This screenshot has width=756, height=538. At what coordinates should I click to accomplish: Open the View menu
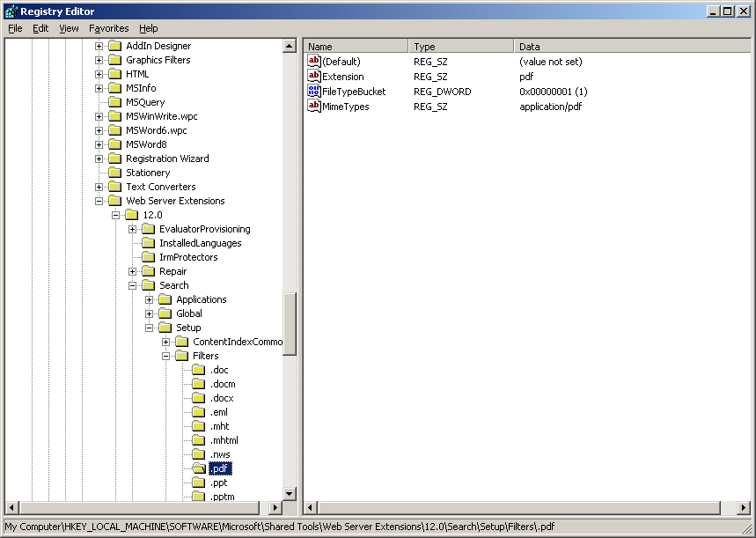69,28
